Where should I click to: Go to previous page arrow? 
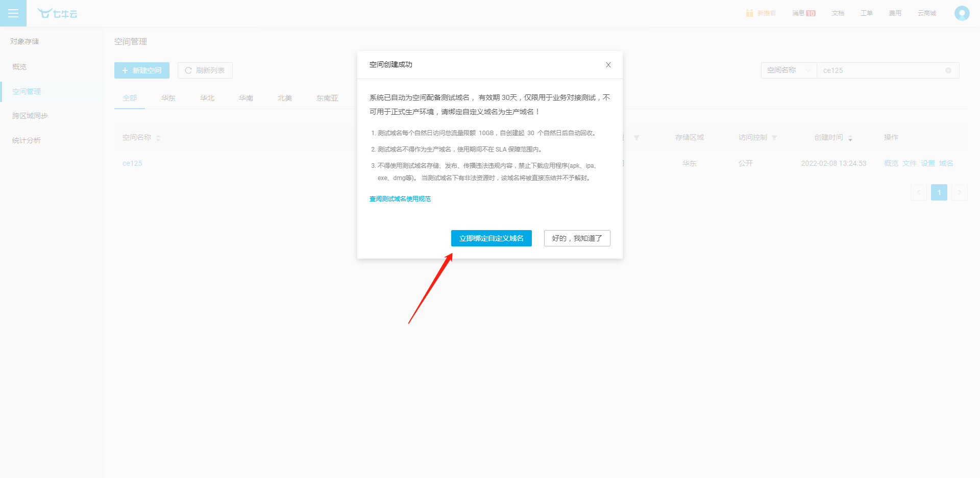[919, 192]
